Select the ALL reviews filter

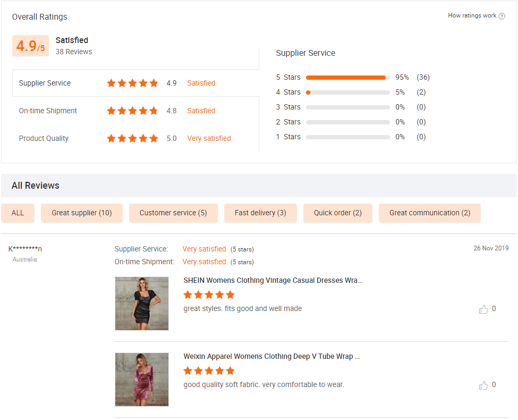[18, 213]
